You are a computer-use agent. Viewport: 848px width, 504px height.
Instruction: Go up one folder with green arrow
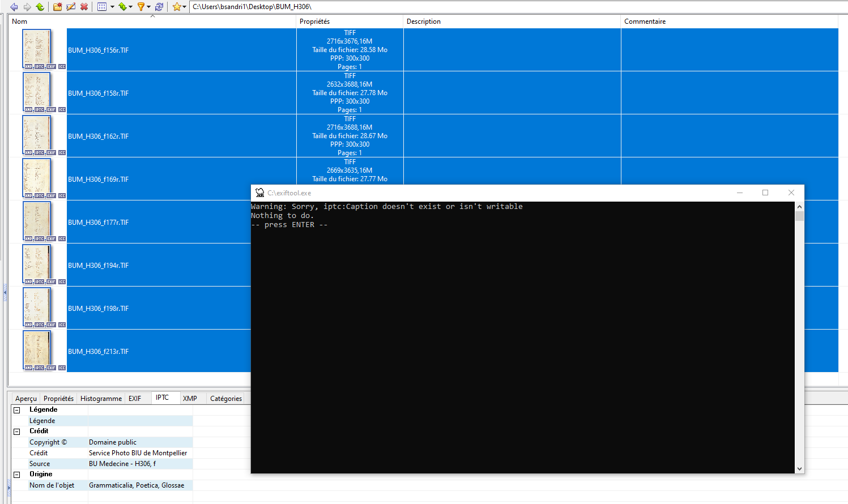40,7
